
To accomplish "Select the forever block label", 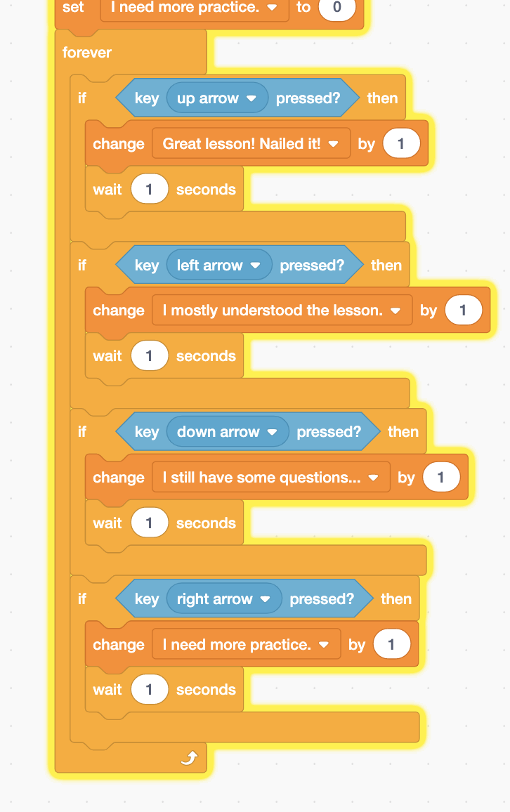I will point(87,53).
